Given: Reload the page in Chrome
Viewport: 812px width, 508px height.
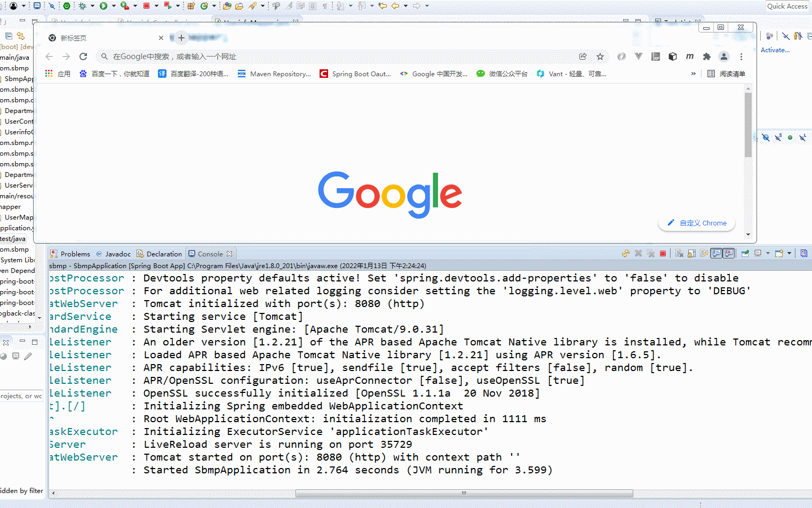Looking at the screenshot, I should (83, 57).
